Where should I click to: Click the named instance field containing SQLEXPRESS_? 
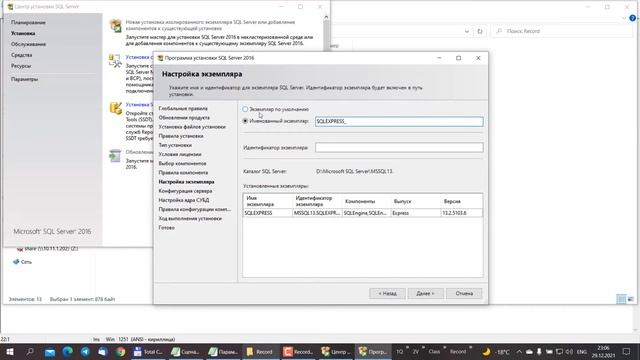[x=399, y=121]
